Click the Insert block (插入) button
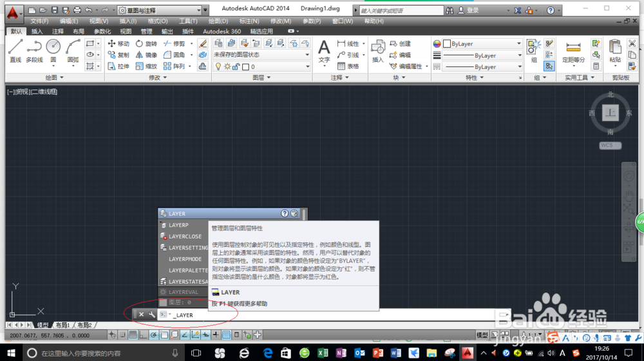The image size is (644, 361). coord(378,51)
